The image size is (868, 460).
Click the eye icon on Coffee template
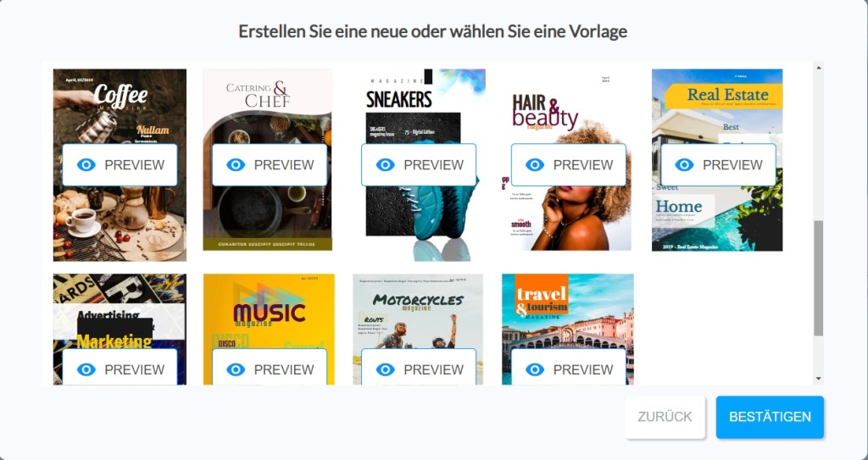point(86,165)
